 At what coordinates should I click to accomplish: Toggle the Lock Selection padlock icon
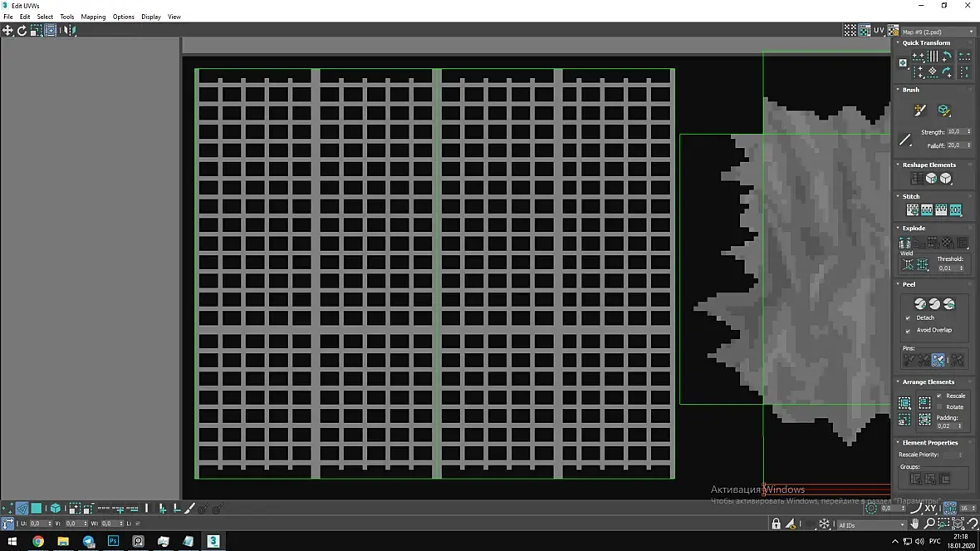pos(776,524)
